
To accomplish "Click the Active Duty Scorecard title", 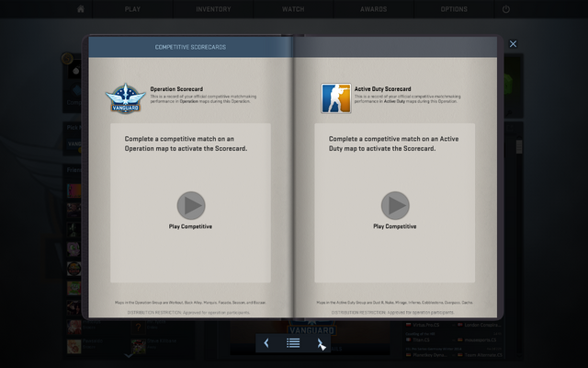I will [382, 89].
